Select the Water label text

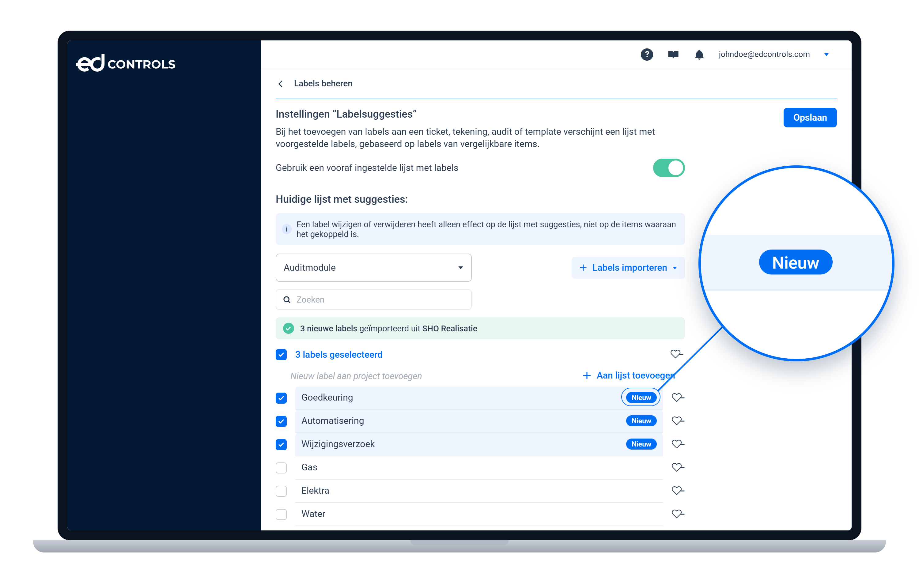313,514
